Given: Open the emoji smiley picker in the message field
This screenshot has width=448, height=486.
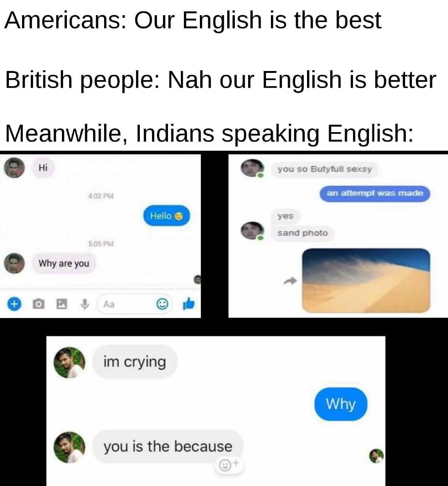Looking at the screenshot, I should (x=162, y=304).
